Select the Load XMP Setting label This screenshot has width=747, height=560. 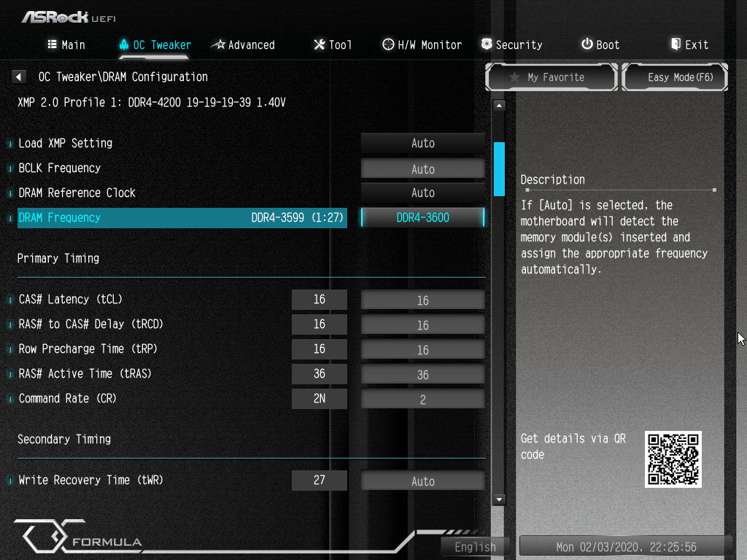pos(65,144)
